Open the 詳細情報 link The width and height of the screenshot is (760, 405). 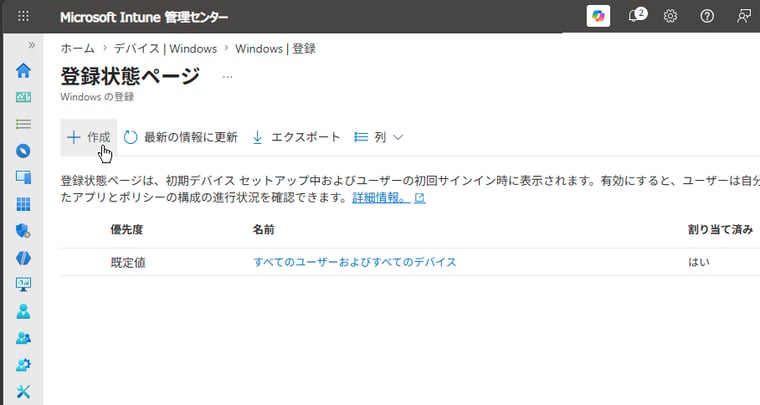389,198
